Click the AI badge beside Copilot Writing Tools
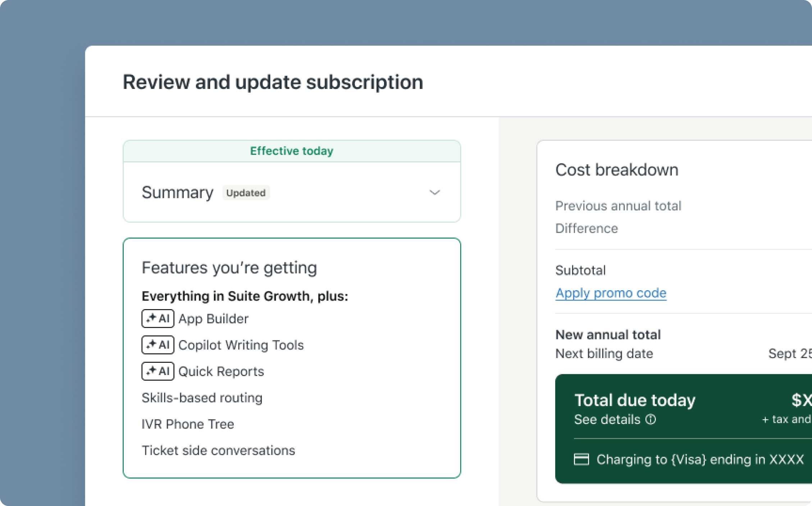812x506 pixels. 158,345
